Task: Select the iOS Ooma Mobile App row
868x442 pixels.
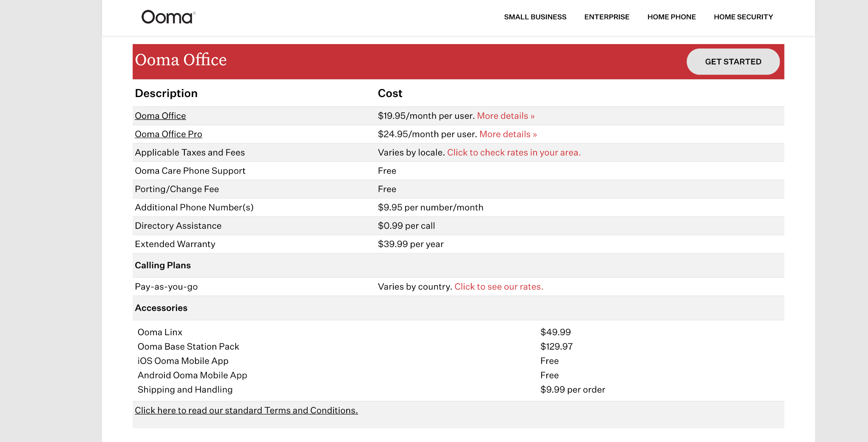Action: coord(458,361)
